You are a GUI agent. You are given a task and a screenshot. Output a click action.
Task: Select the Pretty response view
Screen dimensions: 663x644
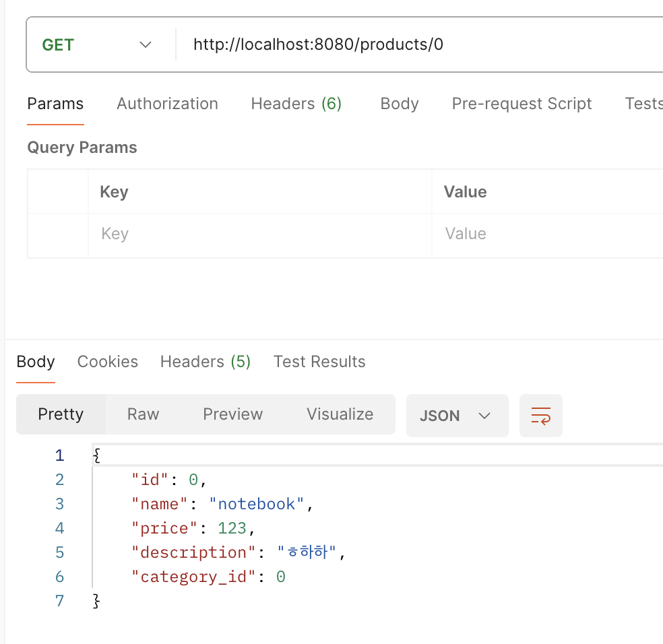[61, 414]
